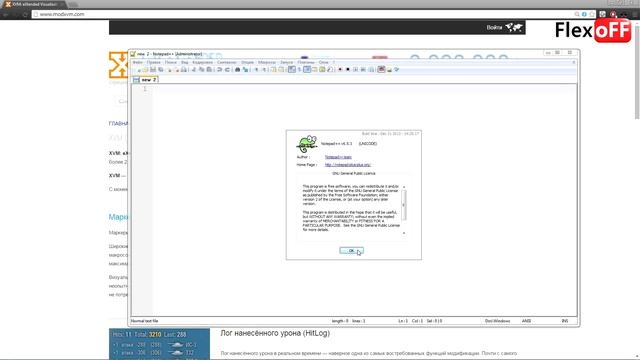Open User Defined Language toolbar icon
This screenshot has height=360, width=640.
[315, 70]
